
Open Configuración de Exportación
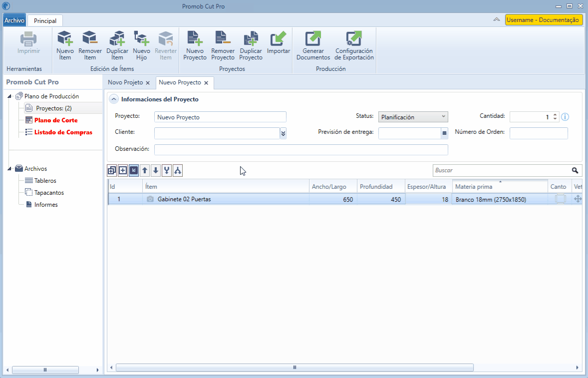[x=354, y=45]
